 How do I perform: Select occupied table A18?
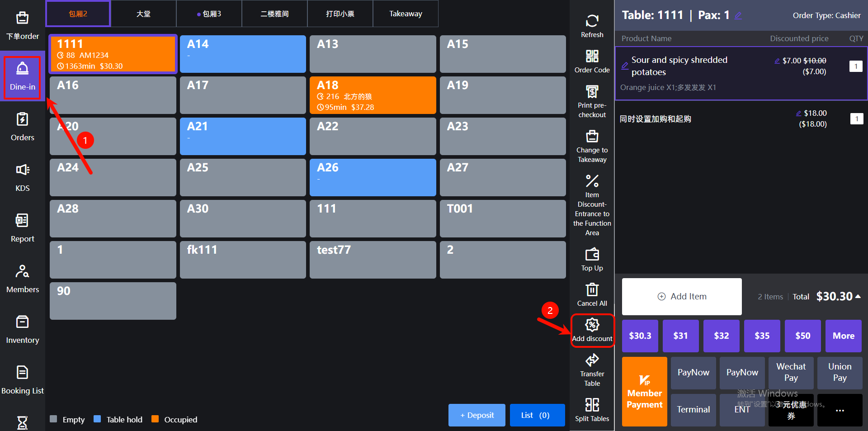point(373,95)
